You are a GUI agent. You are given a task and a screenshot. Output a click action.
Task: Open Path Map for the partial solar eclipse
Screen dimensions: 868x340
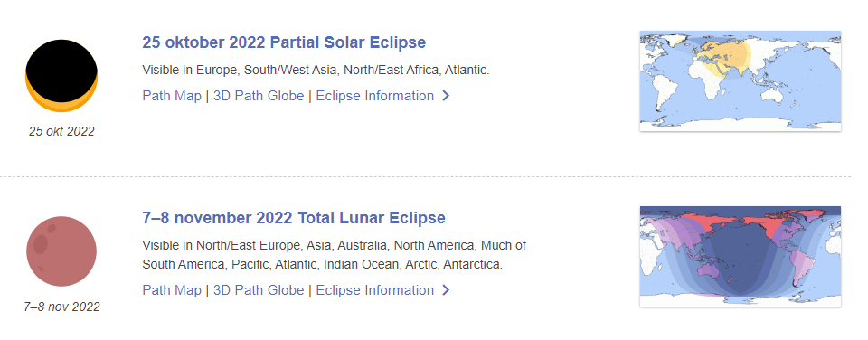[172, 96]
